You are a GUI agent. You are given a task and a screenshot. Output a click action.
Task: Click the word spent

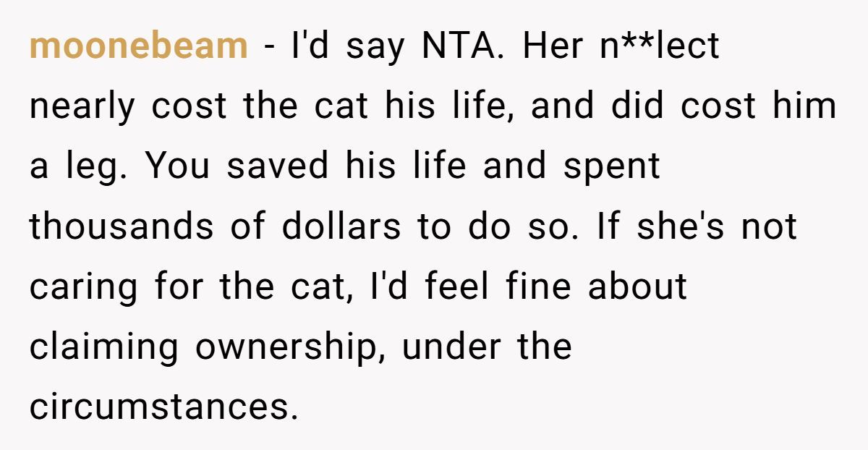click(x=612, y=168)
